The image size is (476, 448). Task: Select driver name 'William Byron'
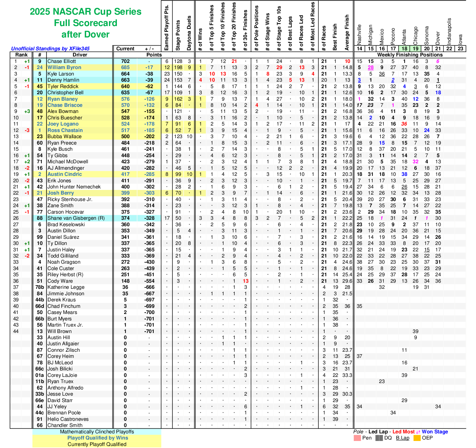[64, 67]
